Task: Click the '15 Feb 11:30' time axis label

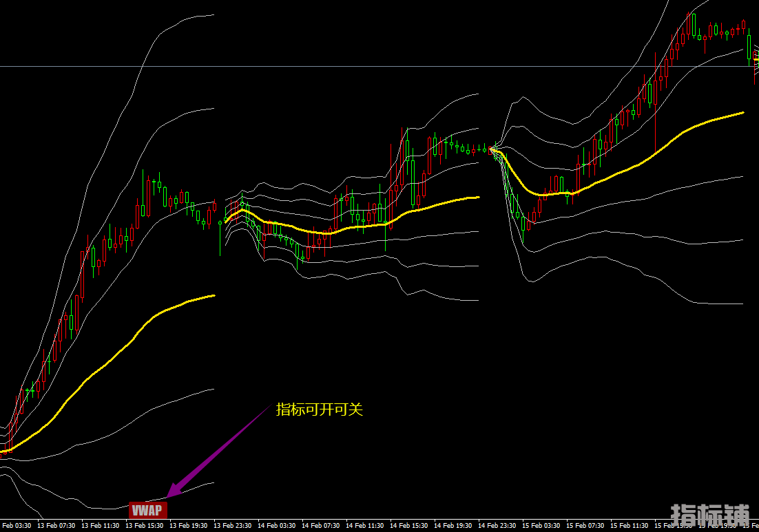Action: (x=629, y=526)
